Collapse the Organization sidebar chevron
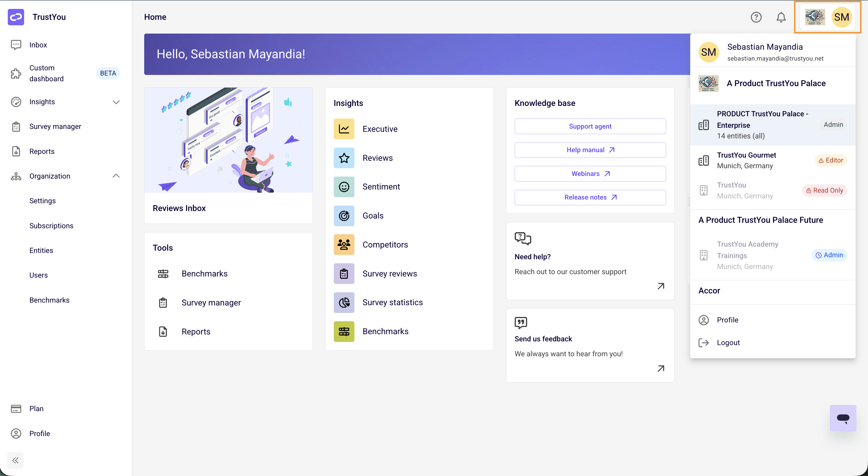 (x=116, y=176)
